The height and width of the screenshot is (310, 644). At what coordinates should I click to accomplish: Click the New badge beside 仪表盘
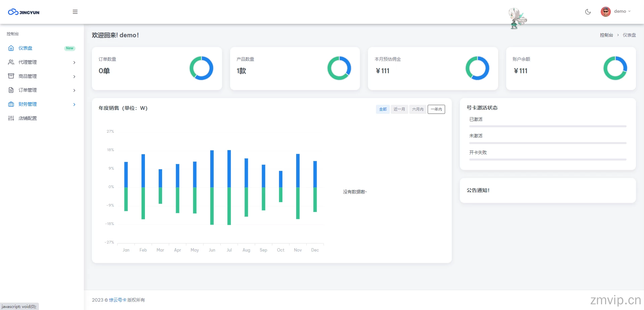click(69, 48)
